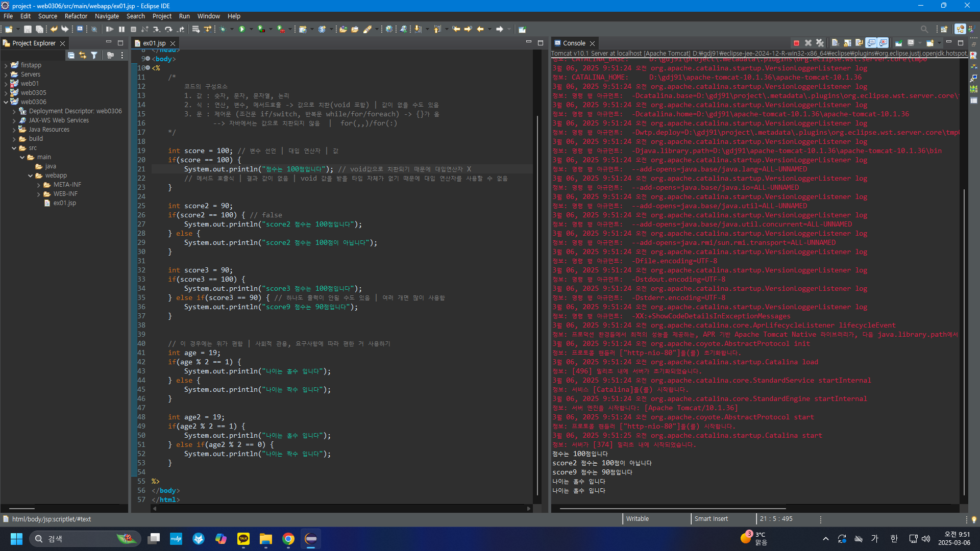Viewport: 980px width, 551px height.
Task: Open the Refactor menu
Action: [x=76, y=16]
